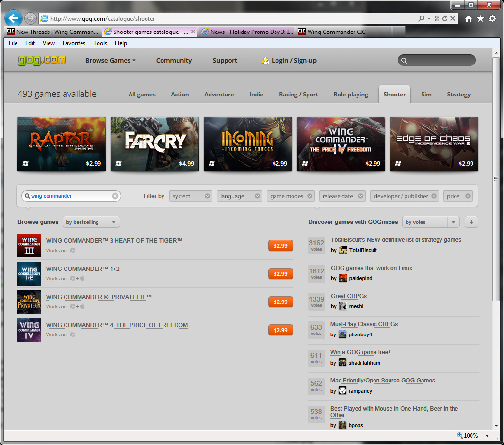The image size is (504, 445).
Task: Click the plus button to add GOGmix
Action: [471, 222]
